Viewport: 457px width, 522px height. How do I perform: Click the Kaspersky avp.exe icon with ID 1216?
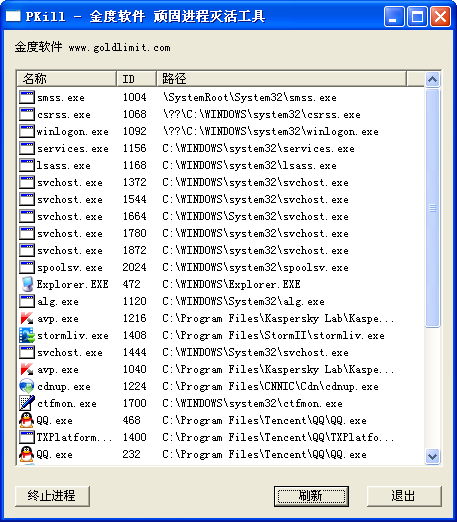pos(27,318)
